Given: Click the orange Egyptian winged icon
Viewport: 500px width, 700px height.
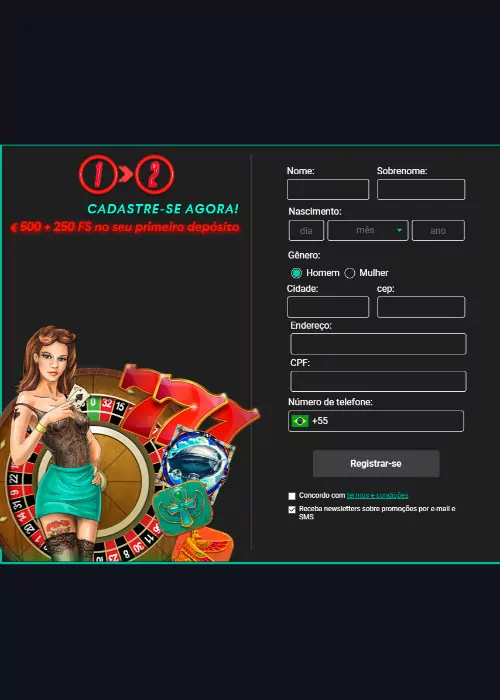Looking at the screenshot, I should click(x=202, y=545).
